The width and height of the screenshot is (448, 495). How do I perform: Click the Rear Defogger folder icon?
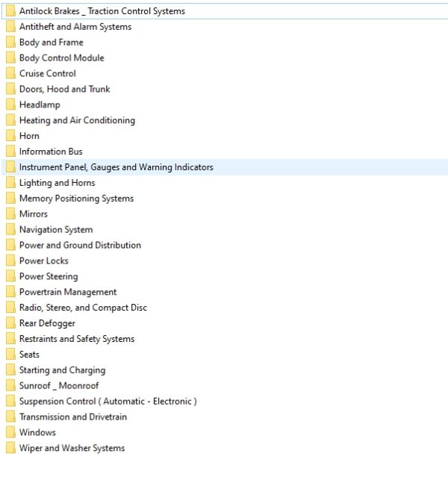pyautogui.click(x=10, y=323)
